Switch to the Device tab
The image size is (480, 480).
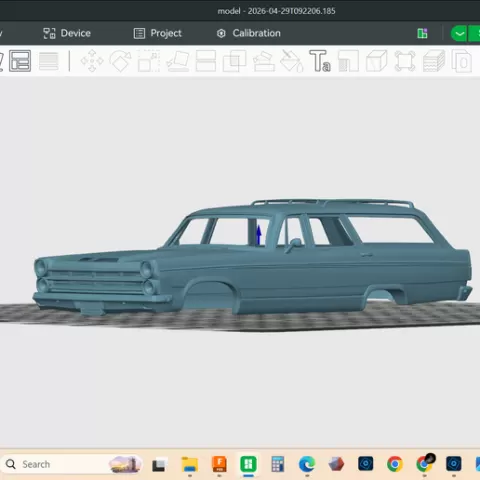pyautogui.click(x=67, y=33)
